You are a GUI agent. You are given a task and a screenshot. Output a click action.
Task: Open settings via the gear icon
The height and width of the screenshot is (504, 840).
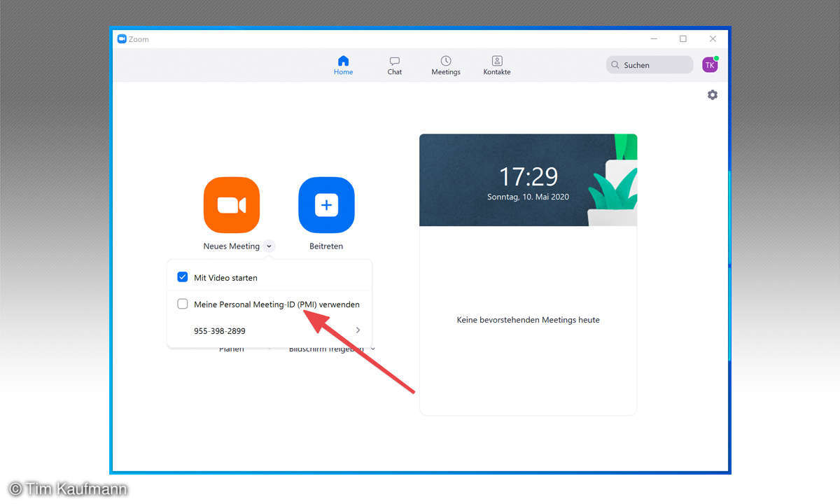[x=713, y=94]
